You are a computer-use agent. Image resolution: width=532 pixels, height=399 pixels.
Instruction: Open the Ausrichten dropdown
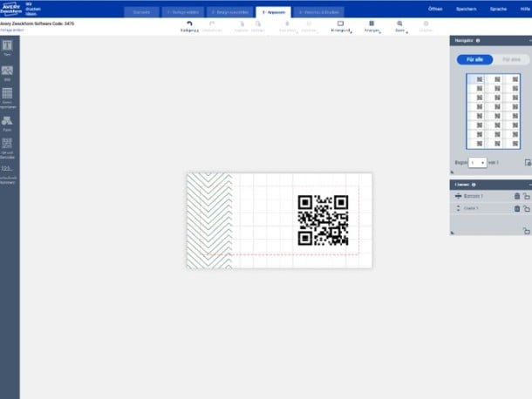click(288, 26)
